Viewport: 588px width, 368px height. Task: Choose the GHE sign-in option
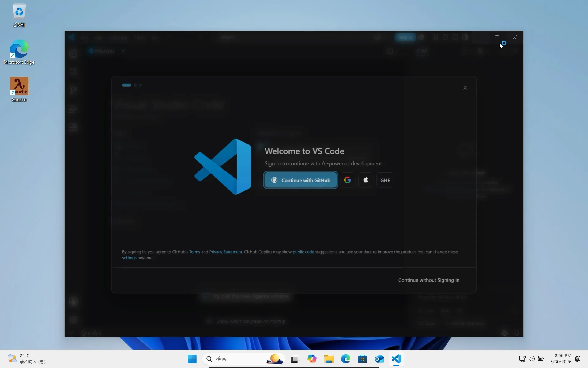[x=385, y=180]
